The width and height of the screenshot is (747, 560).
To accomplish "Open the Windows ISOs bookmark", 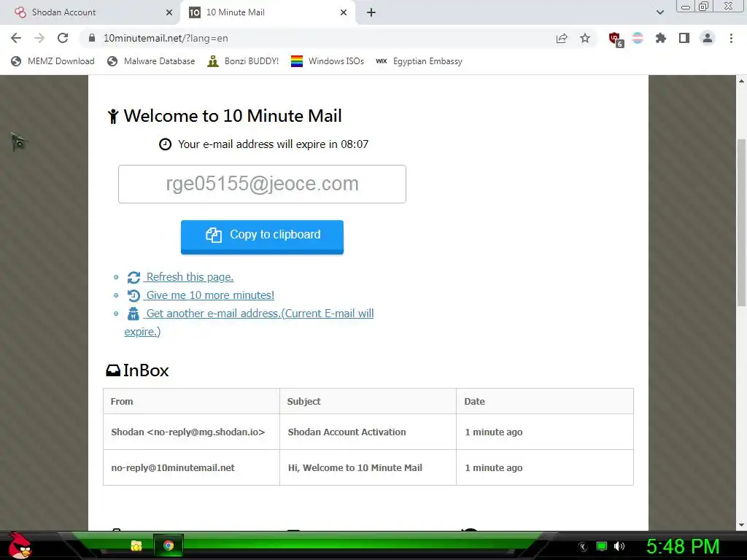I will tap(328, 61).
